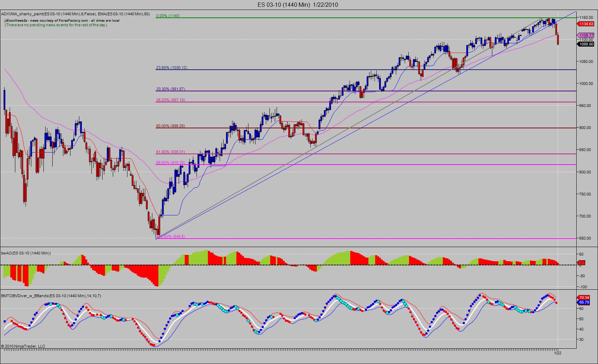Click the jtEconNews2a ForexFactory news credit line
Image resolution: width=598 pixels, height=364 pixels.
point(62,21)
